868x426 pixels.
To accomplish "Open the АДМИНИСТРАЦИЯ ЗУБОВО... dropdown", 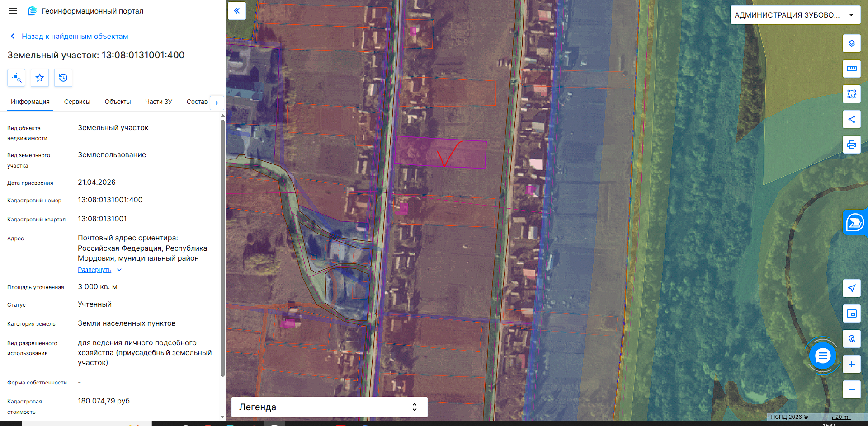I will pos(795,15).
